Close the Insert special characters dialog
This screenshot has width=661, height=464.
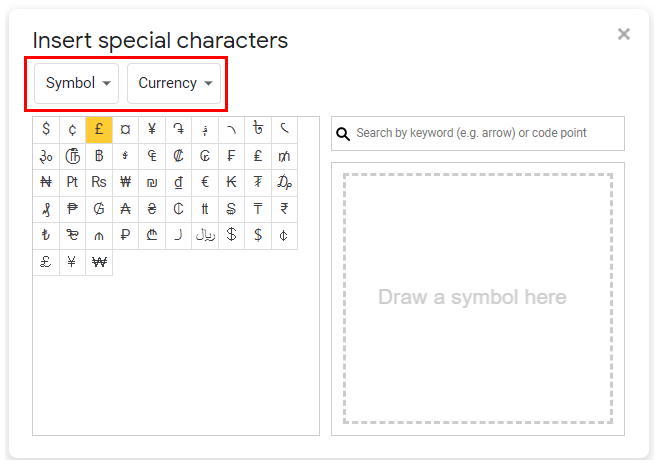(x=624, y=34)
